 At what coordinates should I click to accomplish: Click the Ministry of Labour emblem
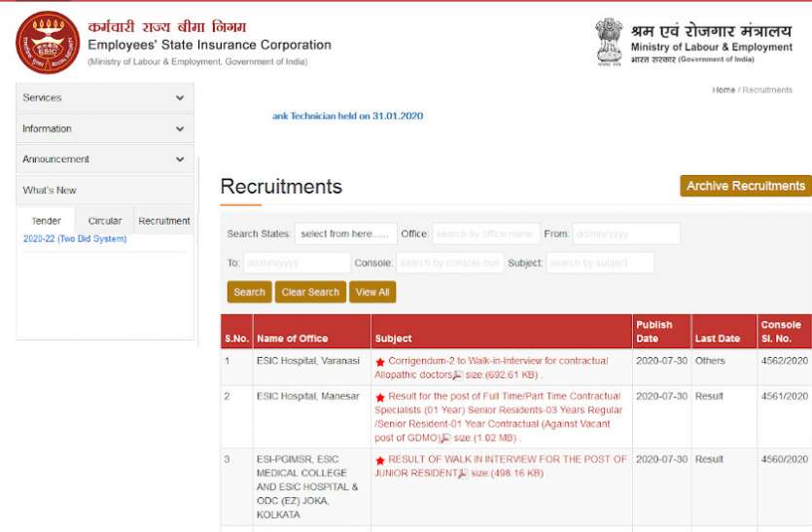click(x=609, y=42)
